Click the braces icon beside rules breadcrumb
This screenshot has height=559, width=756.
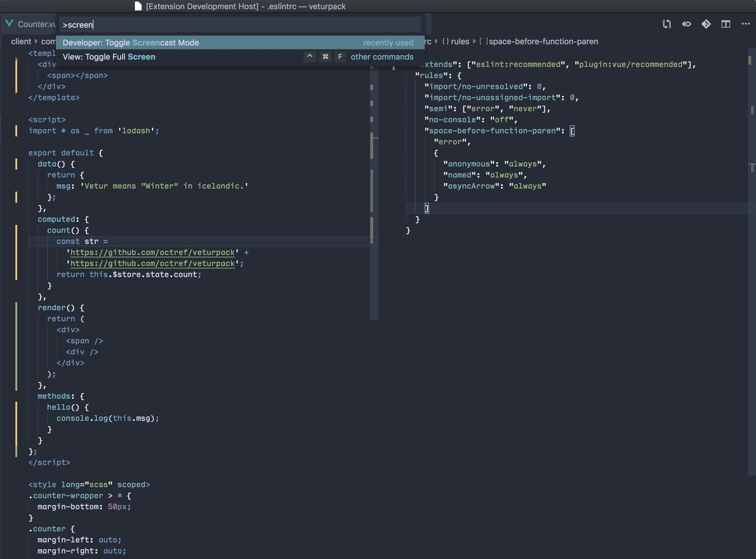click(x=445, y=42)
